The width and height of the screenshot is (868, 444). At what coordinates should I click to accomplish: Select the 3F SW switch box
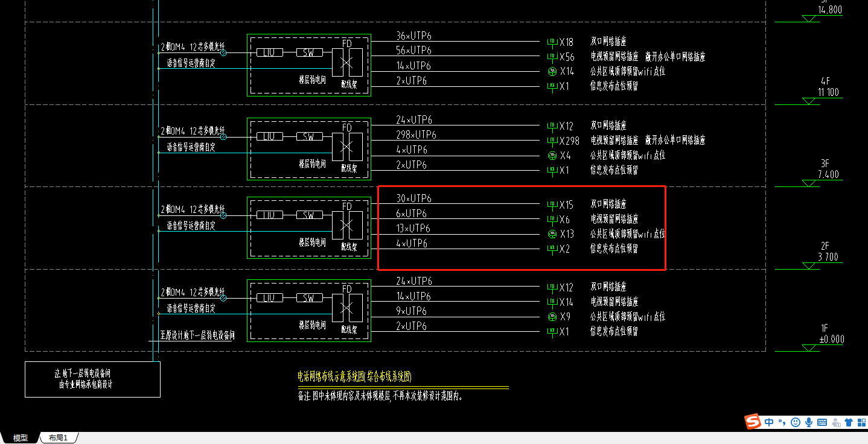point(309,137)
